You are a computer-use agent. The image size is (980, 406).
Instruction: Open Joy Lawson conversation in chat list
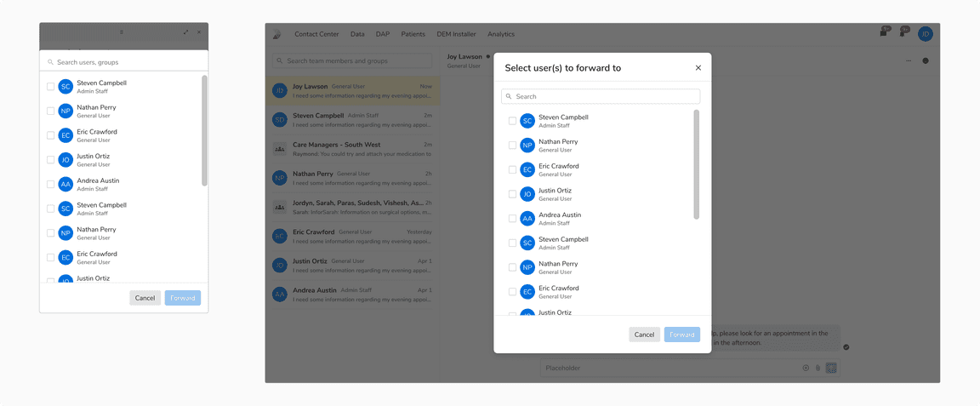point(352,91)
